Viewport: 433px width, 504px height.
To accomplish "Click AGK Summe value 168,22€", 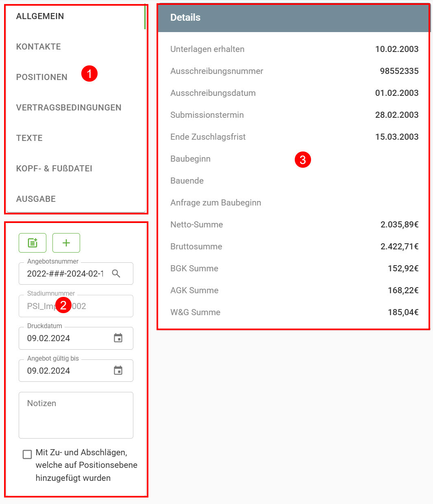I will (403, 290).
